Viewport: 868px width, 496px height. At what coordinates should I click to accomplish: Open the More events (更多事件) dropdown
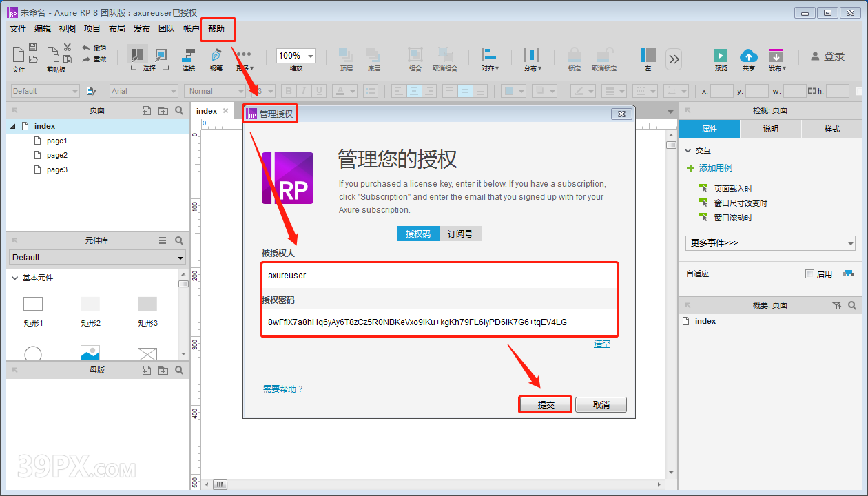(x=770, y=243)
